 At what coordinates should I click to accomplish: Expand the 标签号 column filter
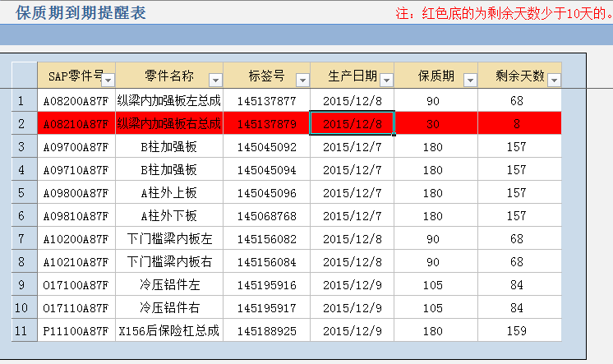302,79
